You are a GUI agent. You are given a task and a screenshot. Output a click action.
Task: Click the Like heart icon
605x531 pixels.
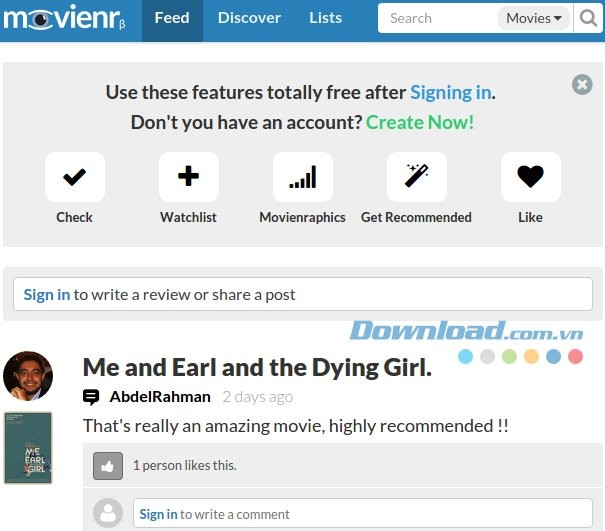531,177
